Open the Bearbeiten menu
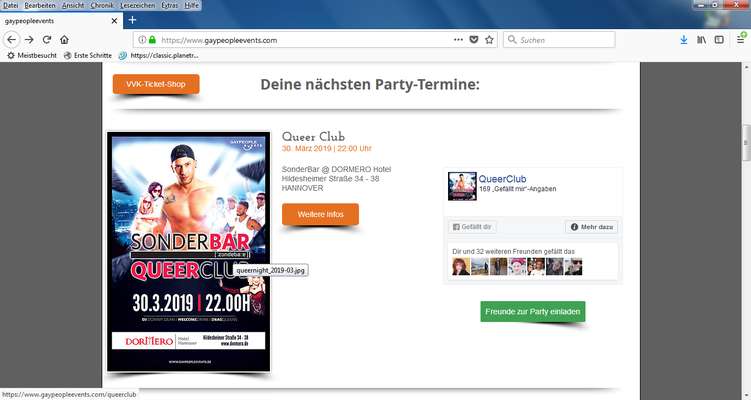The image size is (751, 400). click(x=40, y=5)
